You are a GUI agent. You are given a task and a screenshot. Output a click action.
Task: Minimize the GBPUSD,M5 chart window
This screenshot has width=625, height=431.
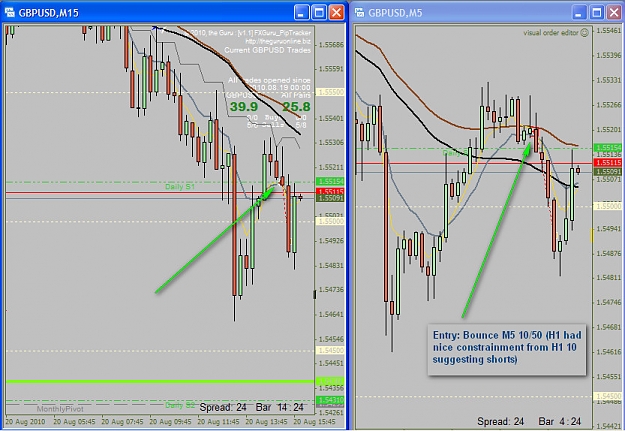point(579,13)
